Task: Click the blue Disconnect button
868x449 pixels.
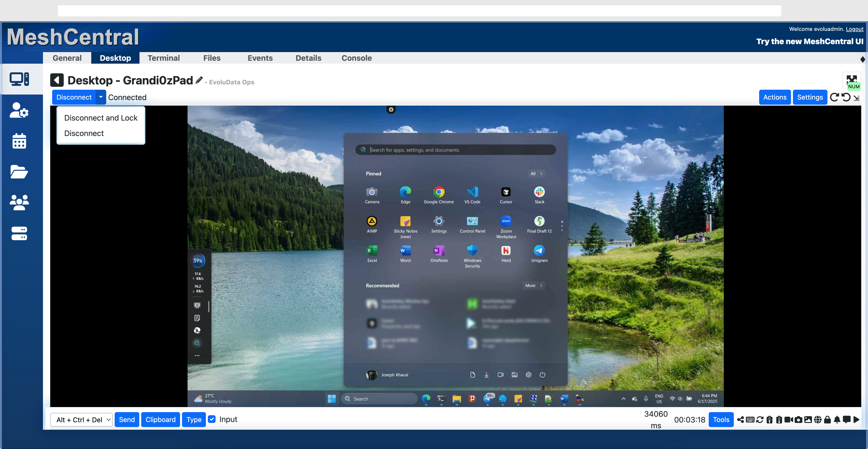Action: [74, 97]
